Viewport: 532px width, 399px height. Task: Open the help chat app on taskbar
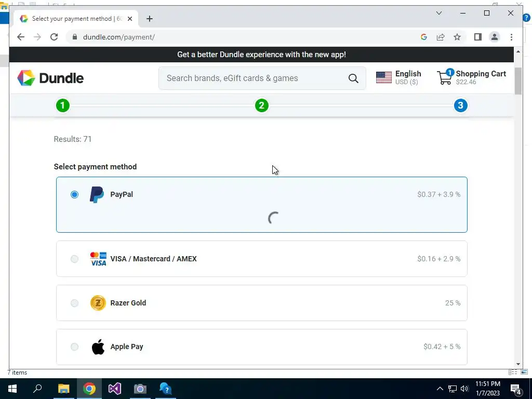166,389
